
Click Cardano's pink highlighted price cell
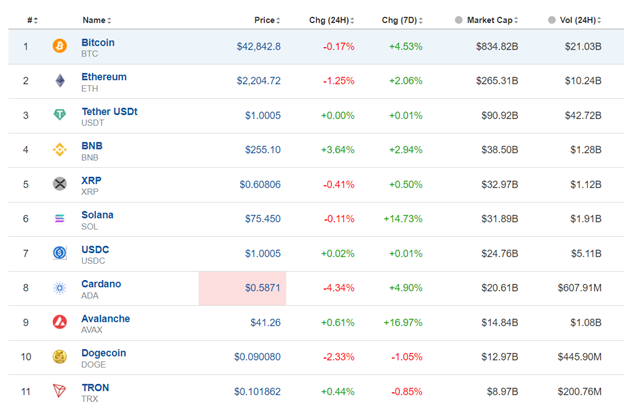click(x=243, y=288)
